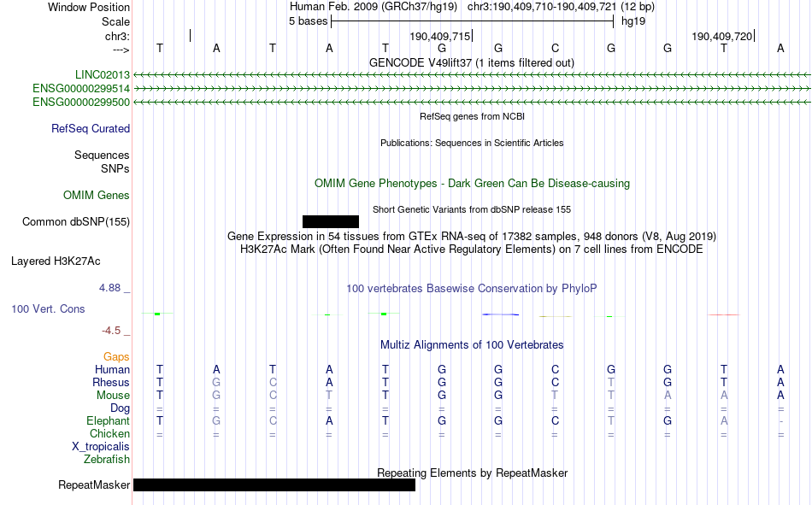Click Publications: Sequences in Scientific Articles title
The width and height of the screenshot is (812, 505).
472,143
